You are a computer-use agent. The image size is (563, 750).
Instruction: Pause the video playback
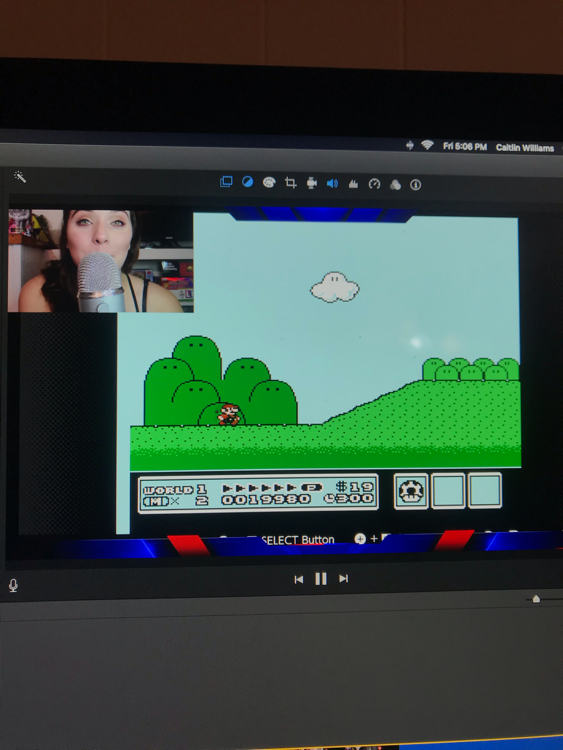pos(321,579)
